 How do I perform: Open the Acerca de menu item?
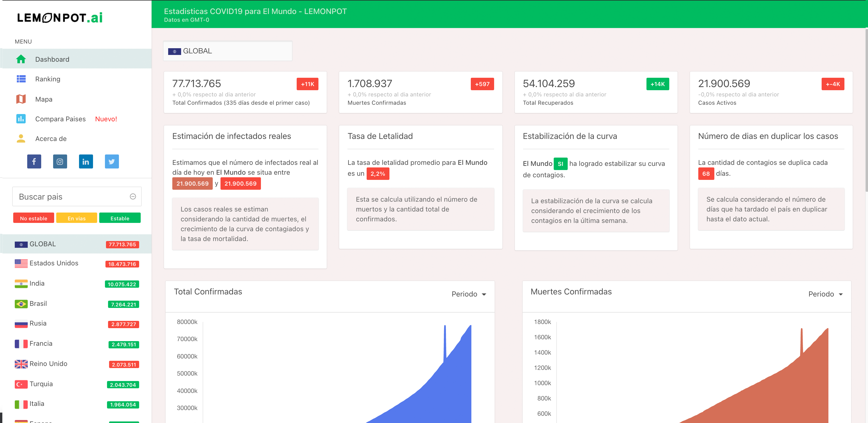[76, 138]
